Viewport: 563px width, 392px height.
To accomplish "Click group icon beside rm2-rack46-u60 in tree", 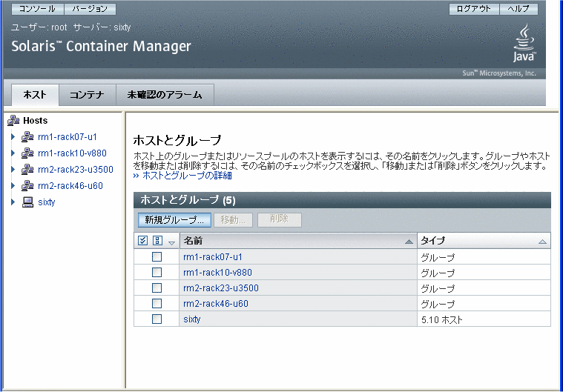I will click(27, 186).
